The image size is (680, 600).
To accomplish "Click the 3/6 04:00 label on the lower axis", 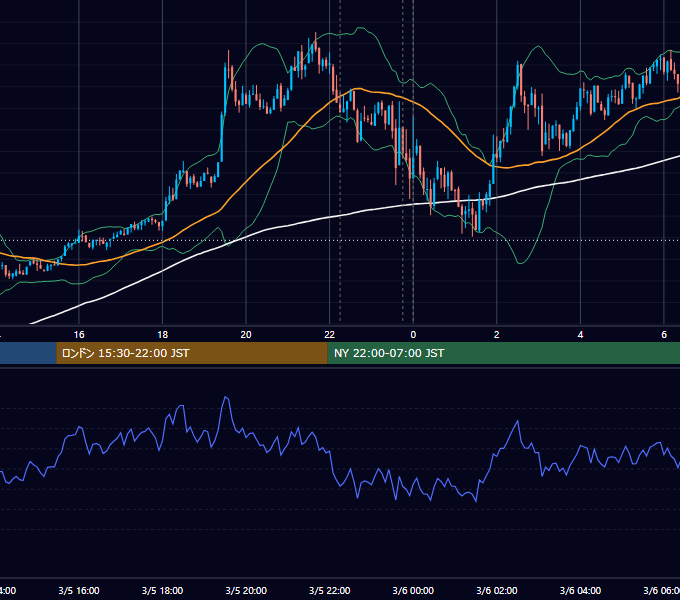I will point(580,590).
